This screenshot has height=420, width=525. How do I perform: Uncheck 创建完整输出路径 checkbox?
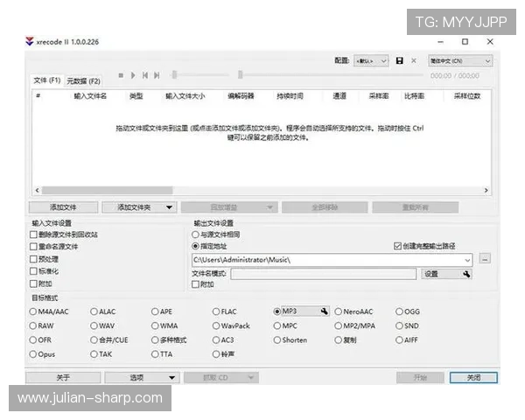pos(397,246)
